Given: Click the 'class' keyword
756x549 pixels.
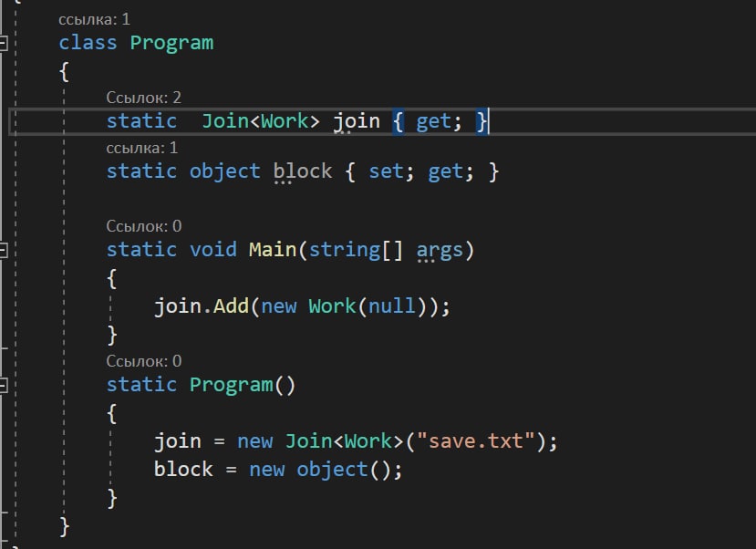Looking at the screenshot, I should pos(88,43).
